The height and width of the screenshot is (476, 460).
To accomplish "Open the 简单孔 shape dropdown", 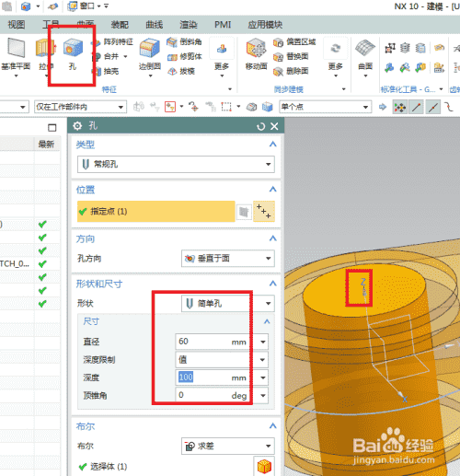I will tap(228, 304).
